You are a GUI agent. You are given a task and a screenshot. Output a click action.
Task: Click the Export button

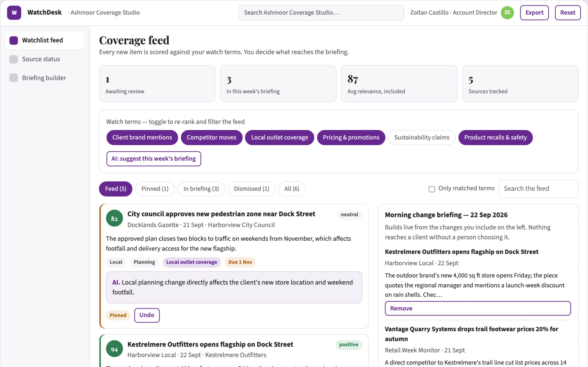pyautogui.click(x=534, y=12)
